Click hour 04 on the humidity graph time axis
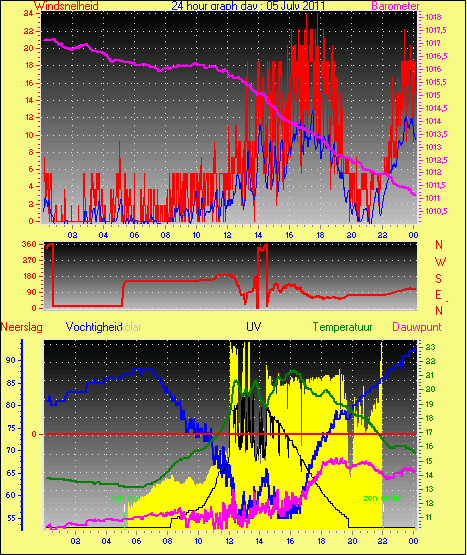This screenshot has width=467, height=555. [x=106, y=541]
